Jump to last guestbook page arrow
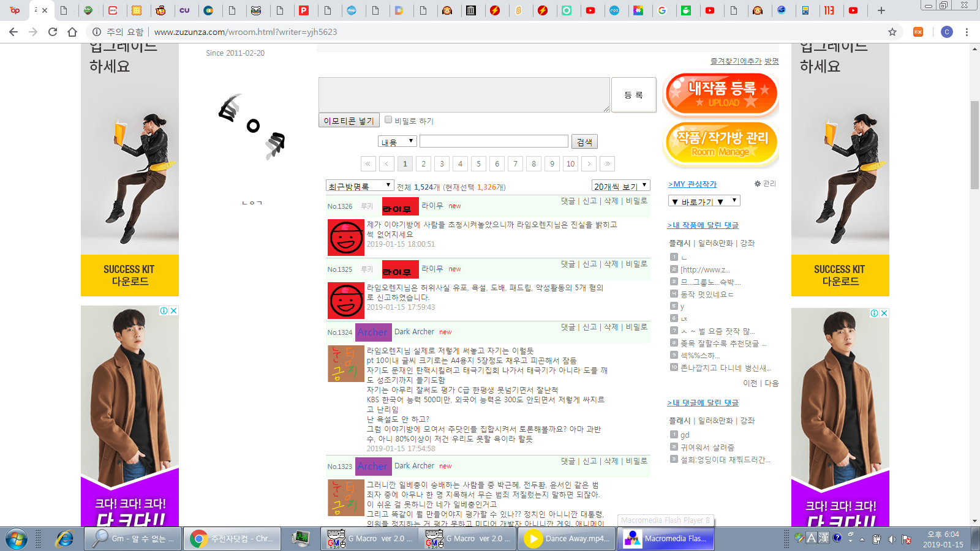The width and height of the screenshot is (980, 551). click(x=608, y=163)
